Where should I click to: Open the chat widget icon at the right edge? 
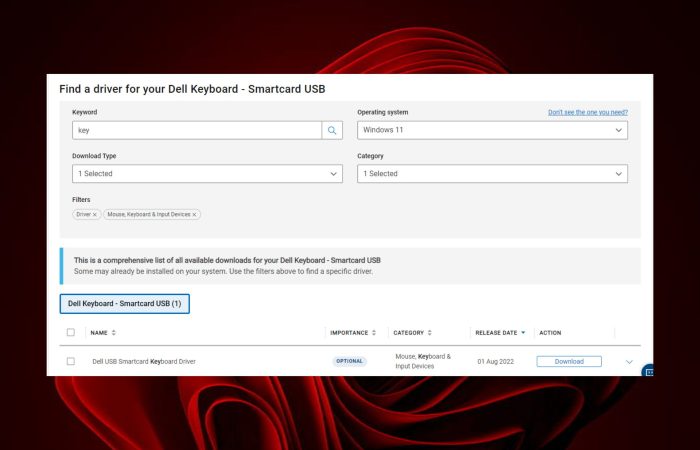tap(648, 371)
